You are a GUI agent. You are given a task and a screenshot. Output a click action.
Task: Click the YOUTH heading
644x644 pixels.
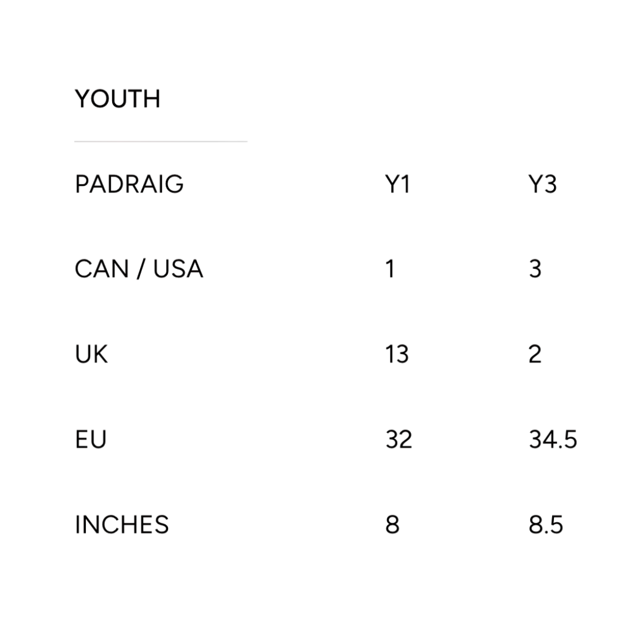pyautogui.click(x=117, y=99)
